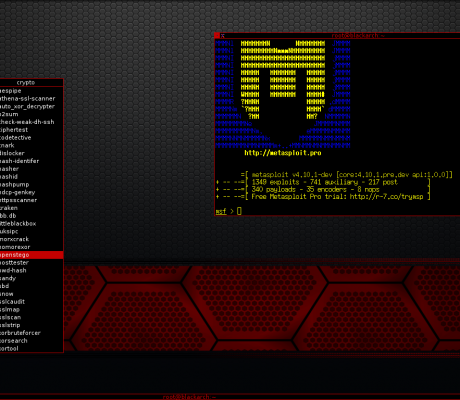Launch morxcrack menu entry

pyautogui.click(x=31, y=239)
